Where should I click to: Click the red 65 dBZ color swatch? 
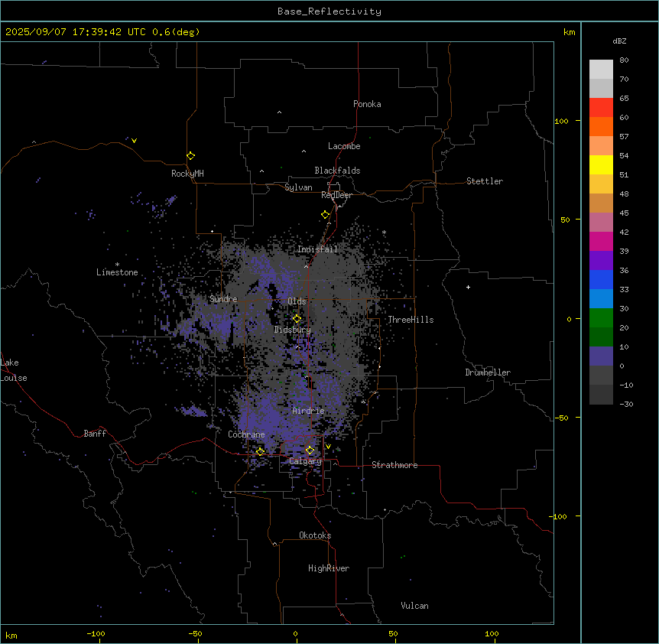pyautogui.click(x=601, y=107)
